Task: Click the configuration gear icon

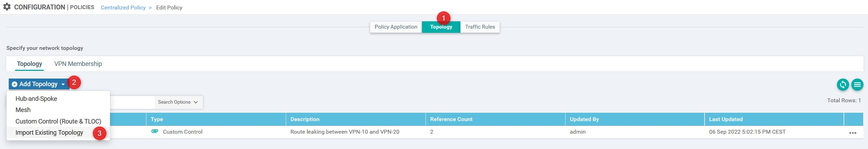Action: coord(7,7)
